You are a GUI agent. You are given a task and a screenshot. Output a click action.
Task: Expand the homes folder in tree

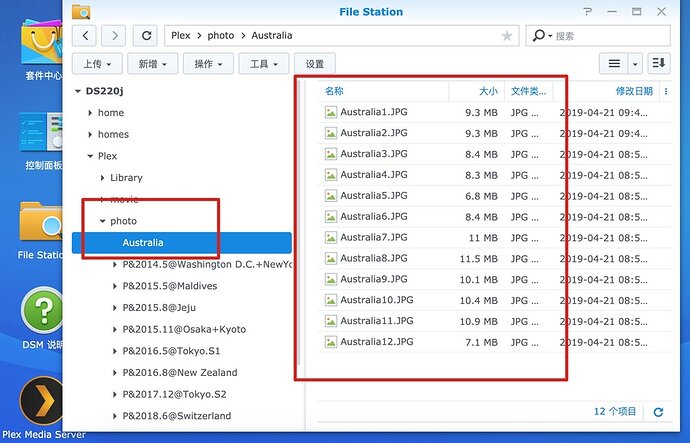pyautogui.click(x=90, y=134)
